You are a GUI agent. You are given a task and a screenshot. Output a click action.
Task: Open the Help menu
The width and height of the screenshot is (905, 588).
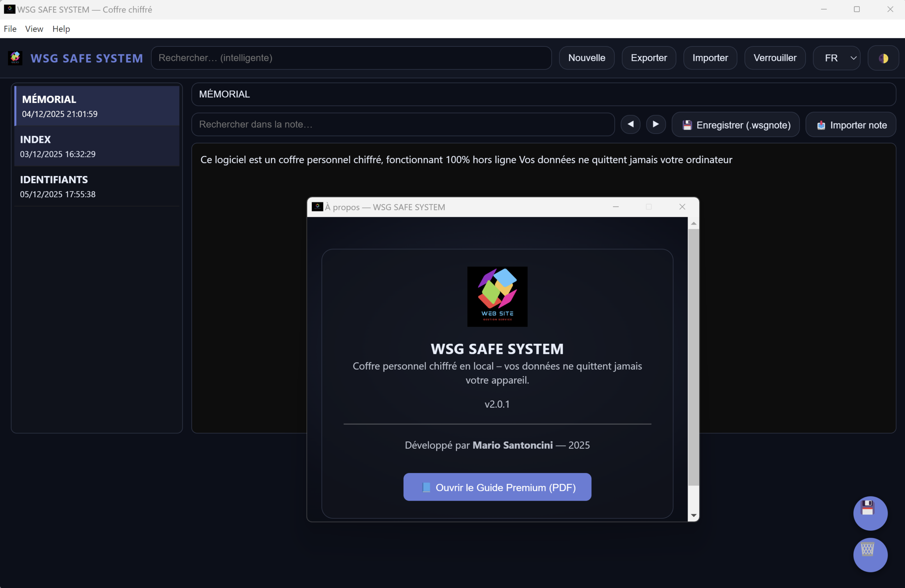coord(61,29)
